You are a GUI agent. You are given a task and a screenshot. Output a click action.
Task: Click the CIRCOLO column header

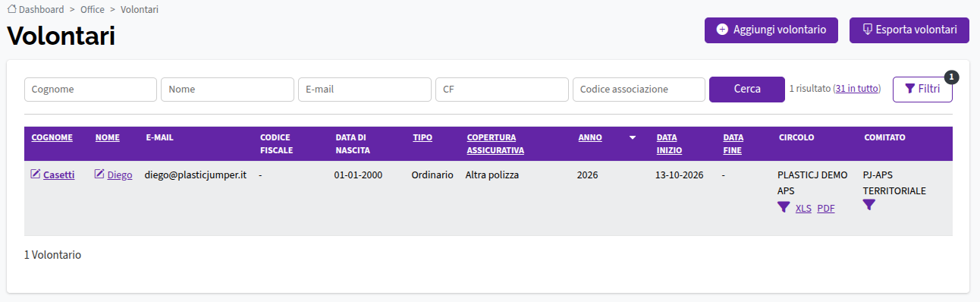(x=796, y=137)
